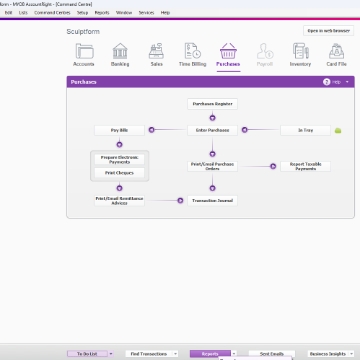Viewport: 360px width, 360px height.
Task: Click Report Taxable Payments button
Action: [x=305, y=166]
